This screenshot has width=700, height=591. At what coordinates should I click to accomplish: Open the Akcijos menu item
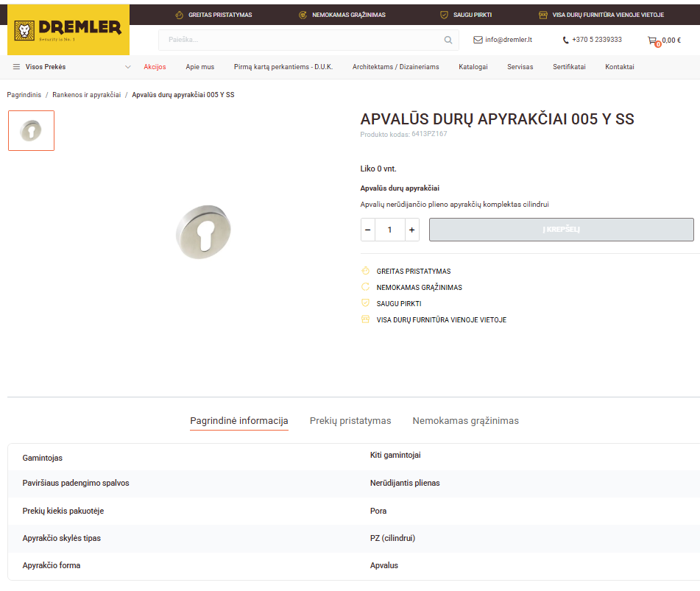click(155, 67)
